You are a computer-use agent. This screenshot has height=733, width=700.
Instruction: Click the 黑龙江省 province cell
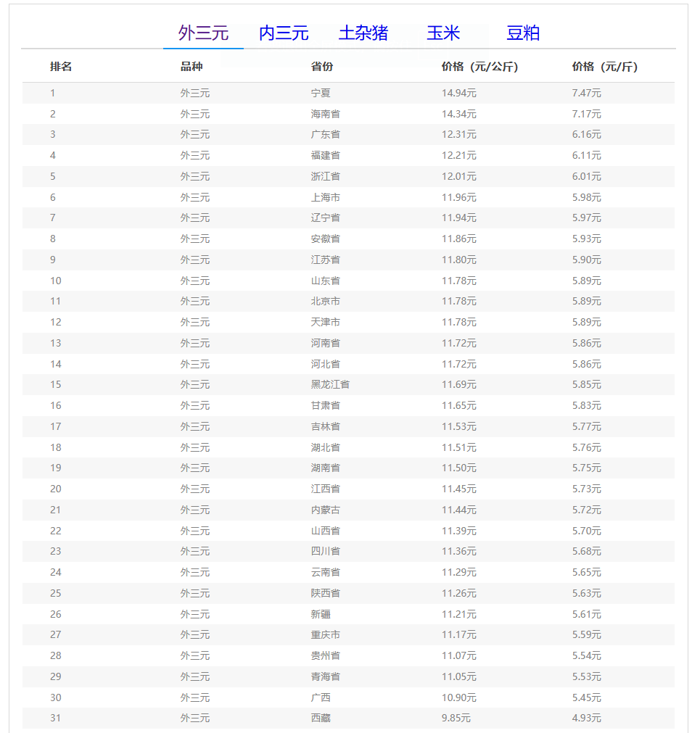click(330, 384)
